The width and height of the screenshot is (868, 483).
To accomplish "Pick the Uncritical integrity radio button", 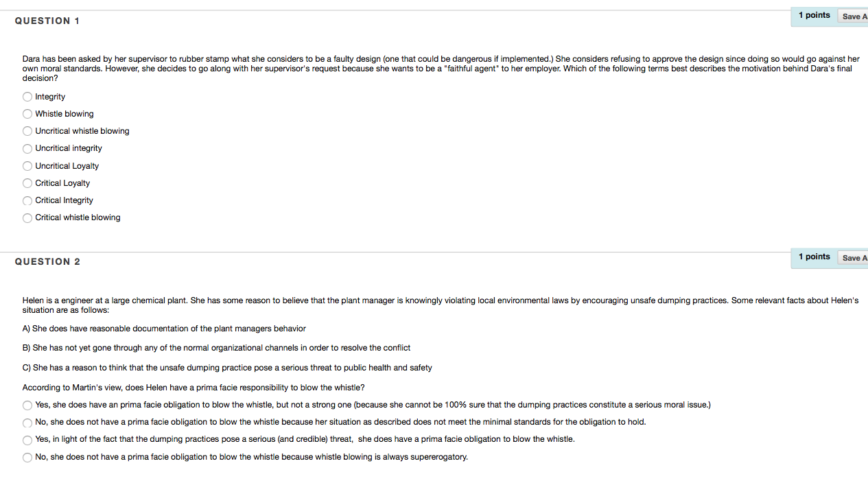I will pyautogui.click(x=27, y=148).
